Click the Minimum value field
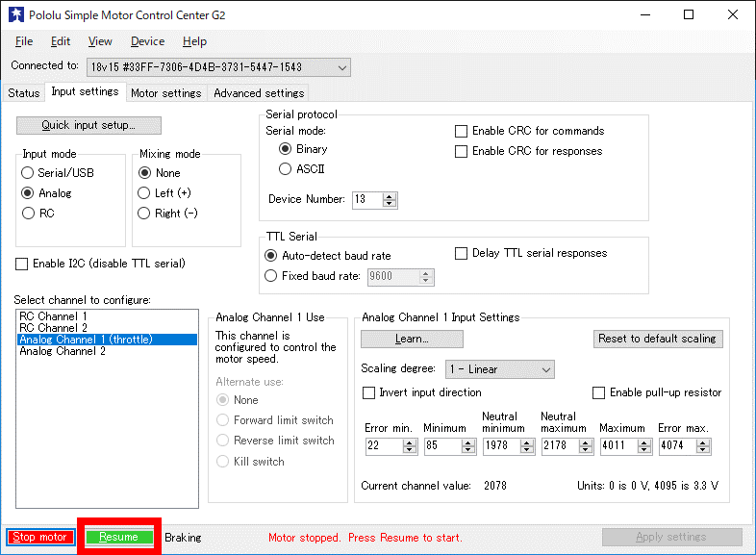This screenshot has height=555, width=756. [443, 446]
